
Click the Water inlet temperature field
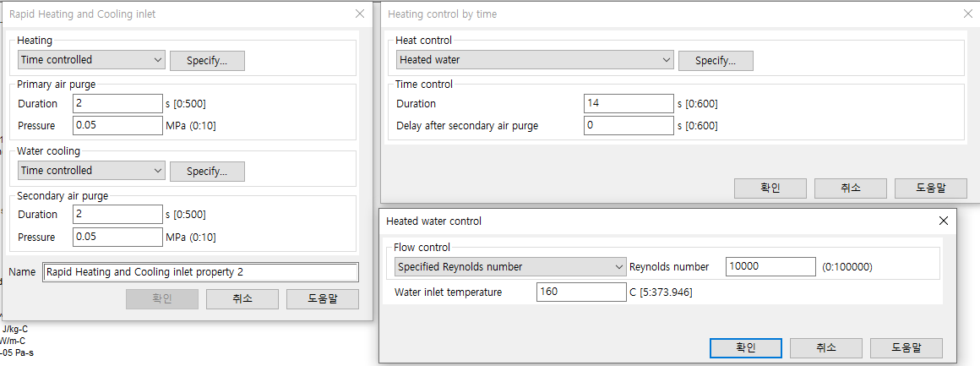tap(580, 292)
